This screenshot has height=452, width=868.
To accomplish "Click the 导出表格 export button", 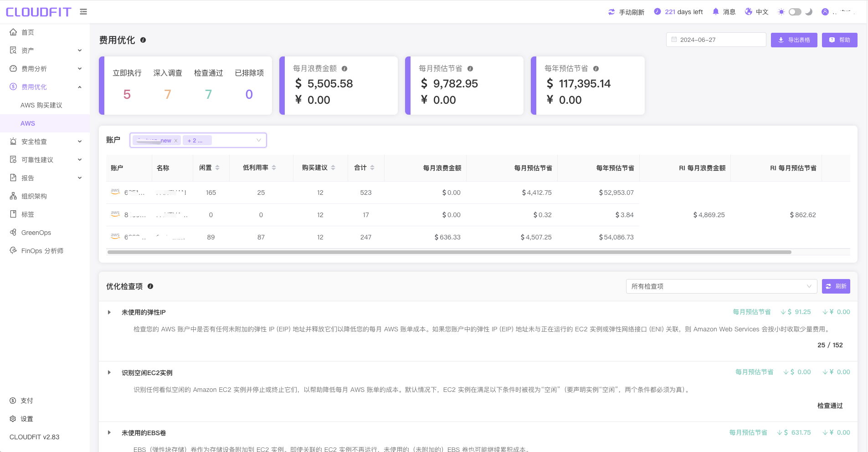I will coord(794,40).
